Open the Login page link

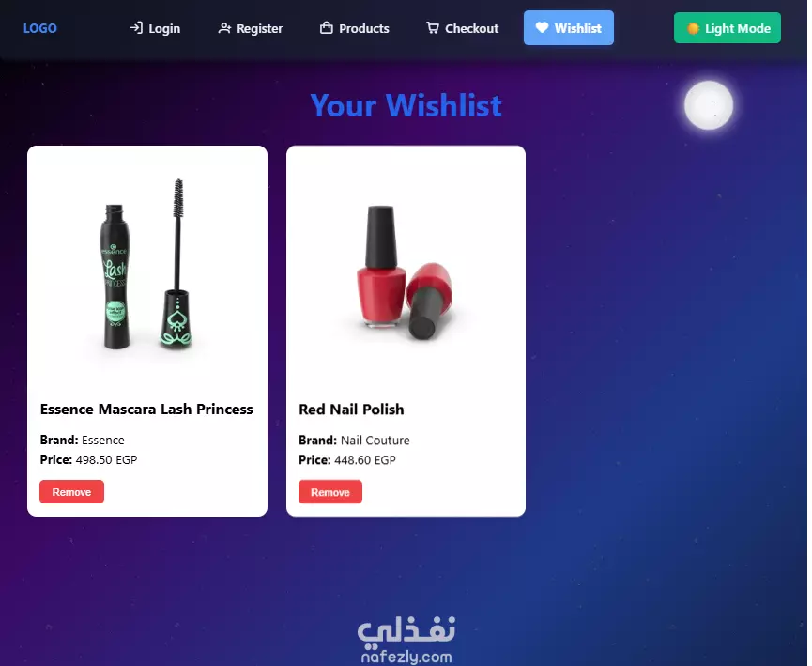click(155, 28)
